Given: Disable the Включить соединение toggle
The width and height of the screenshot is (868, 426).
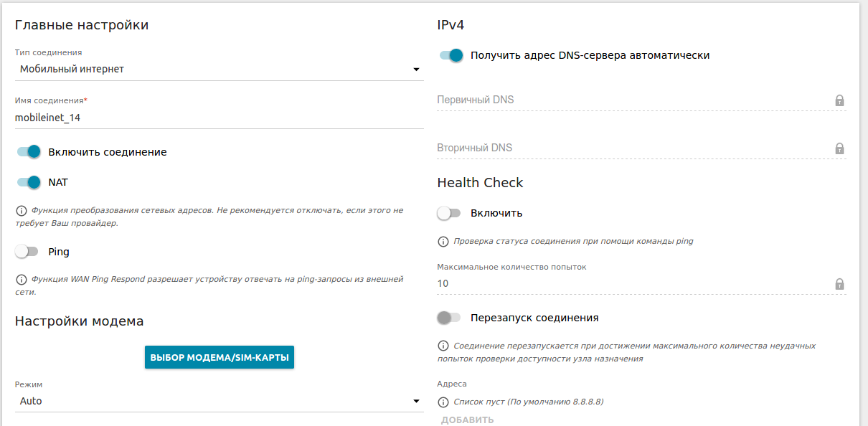Looking at the screenshot, I should (x=29, y=152).
